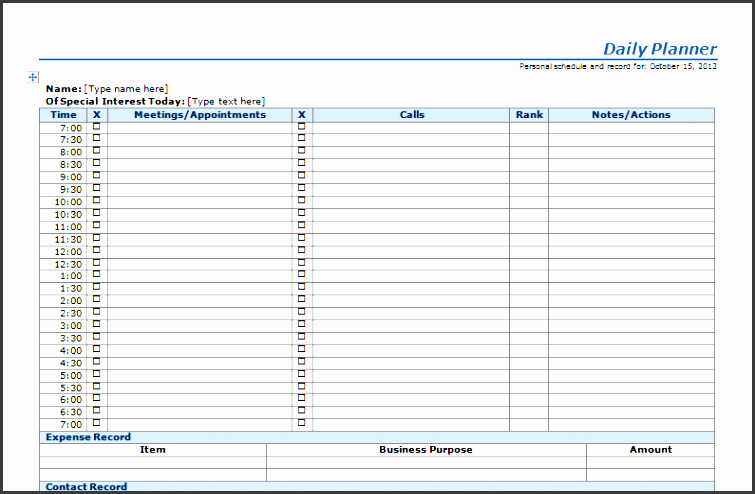Check the Meetings checkbox for 8:00
755x494 pixels.
click(x=97, y=151)
